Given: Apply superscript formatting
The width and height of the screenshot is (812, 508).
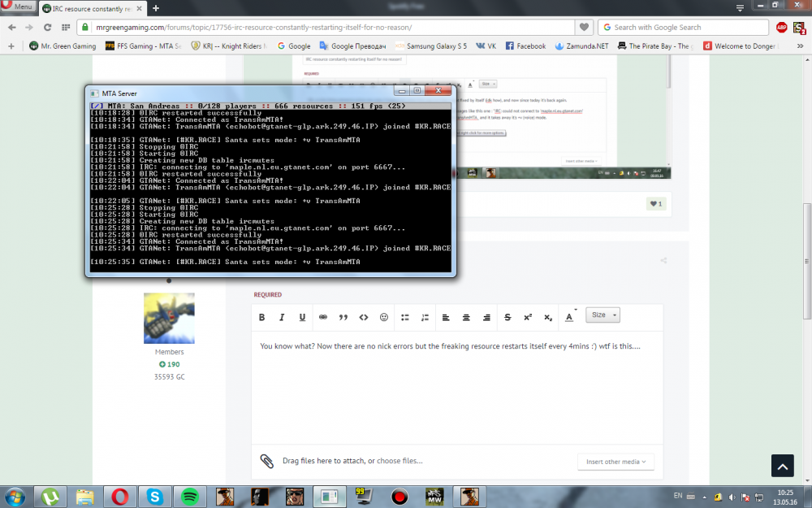Looking at the screenshot, I should pyautogui.click(x=528, y=317).
